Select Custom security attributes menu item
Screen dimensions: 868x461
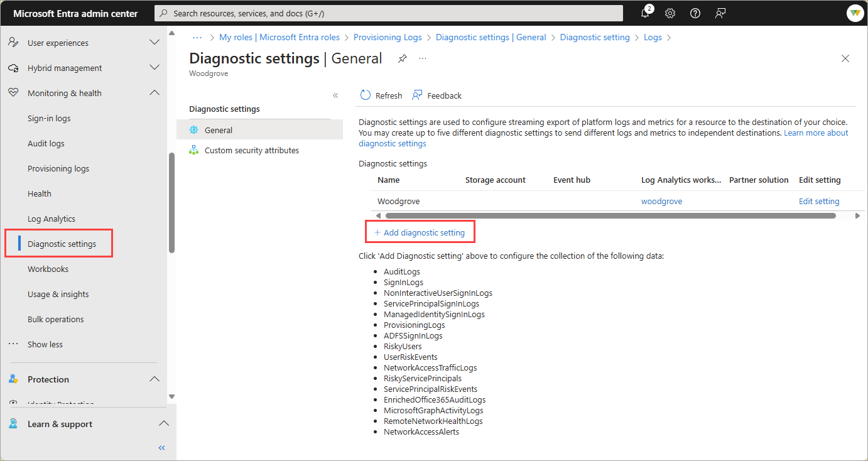pyautogui.click(x=251, y=151)
